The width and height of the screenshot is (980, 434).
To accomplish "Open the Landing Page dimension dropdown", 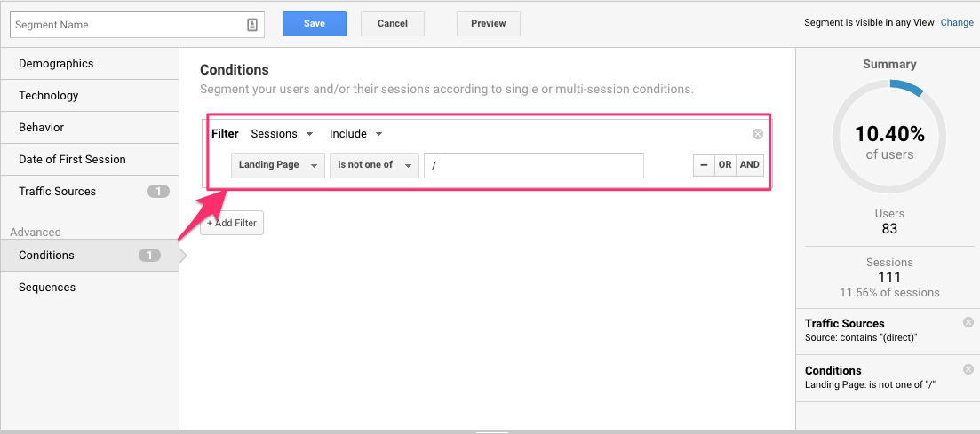I will tap(277, 165).
